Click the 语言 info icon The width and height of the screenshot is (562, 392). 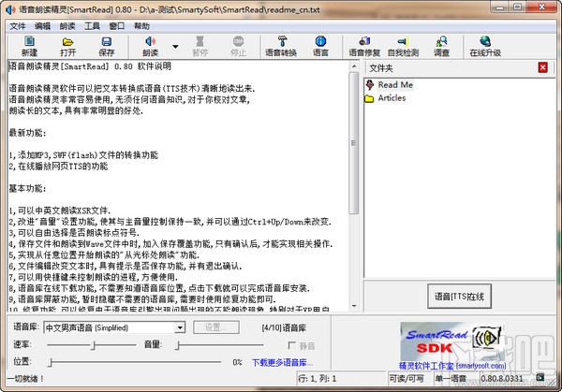[320, 46]
